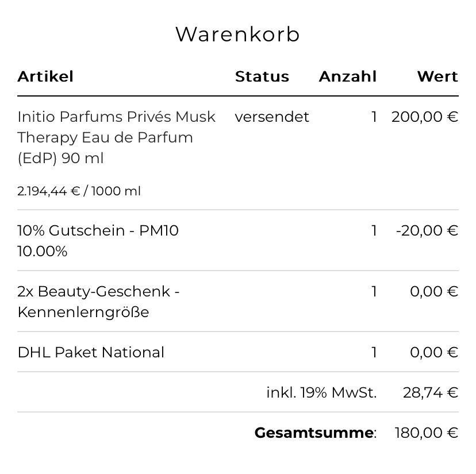The image size is (476, 474).
Task: Click the Beauty-Geschenk 0,00 € value
Action: pyautogui.click(x=433, y=291)
